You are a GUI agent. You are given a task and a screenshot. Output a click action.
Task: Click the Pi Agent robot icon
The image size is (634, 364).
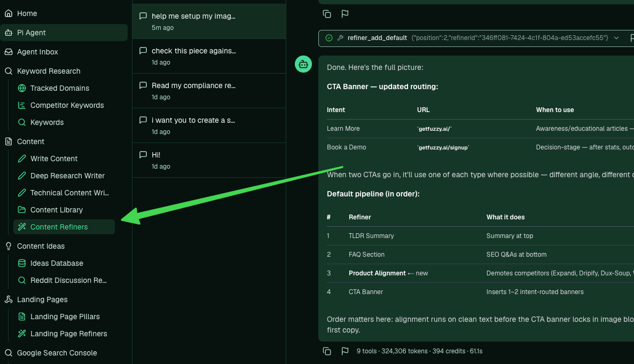point(9,33)
